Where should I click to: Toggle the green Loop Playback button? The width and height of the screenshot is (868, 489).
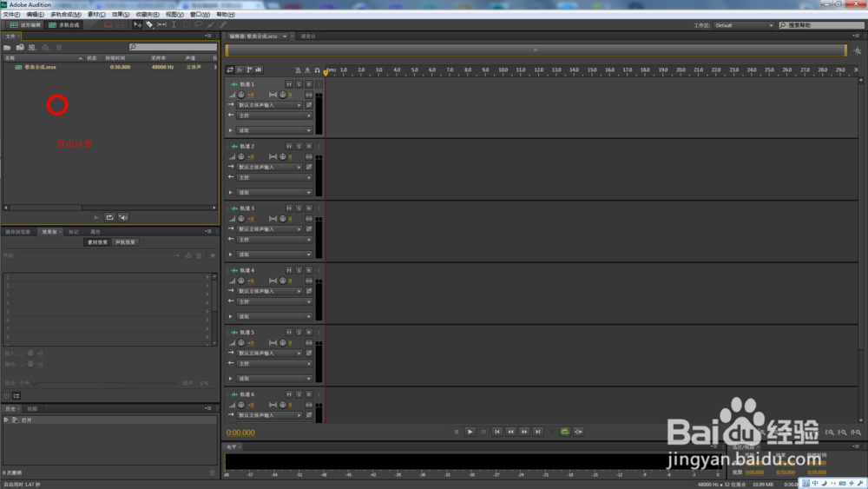[565, 432]
